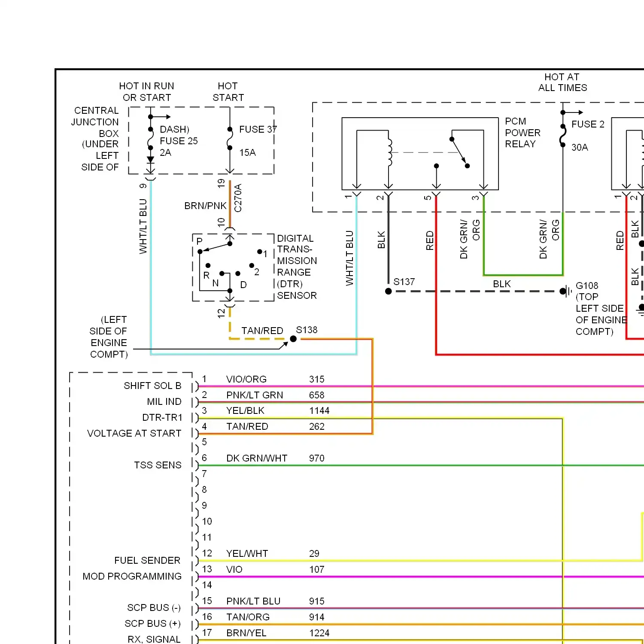Click the SCP BUS (-) pin name
The image size is (644, 644).
pos(154,608)
